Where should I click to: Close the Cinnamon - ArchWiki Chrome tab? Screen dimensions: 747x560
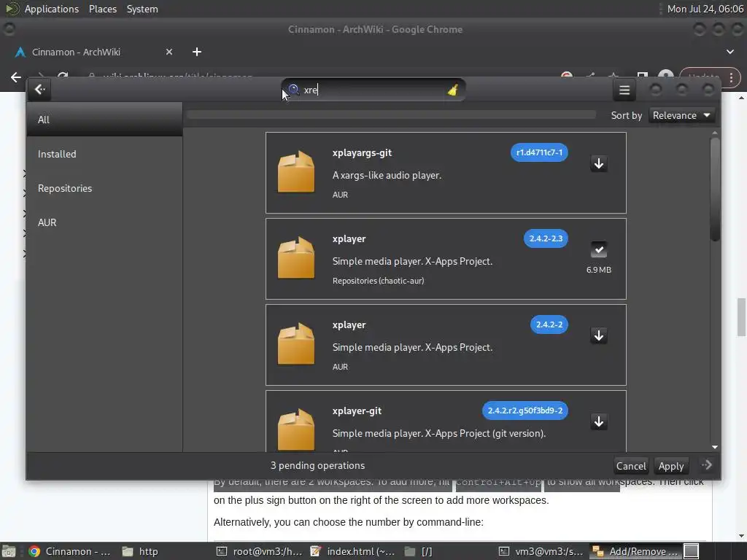[x=169, y=52]
